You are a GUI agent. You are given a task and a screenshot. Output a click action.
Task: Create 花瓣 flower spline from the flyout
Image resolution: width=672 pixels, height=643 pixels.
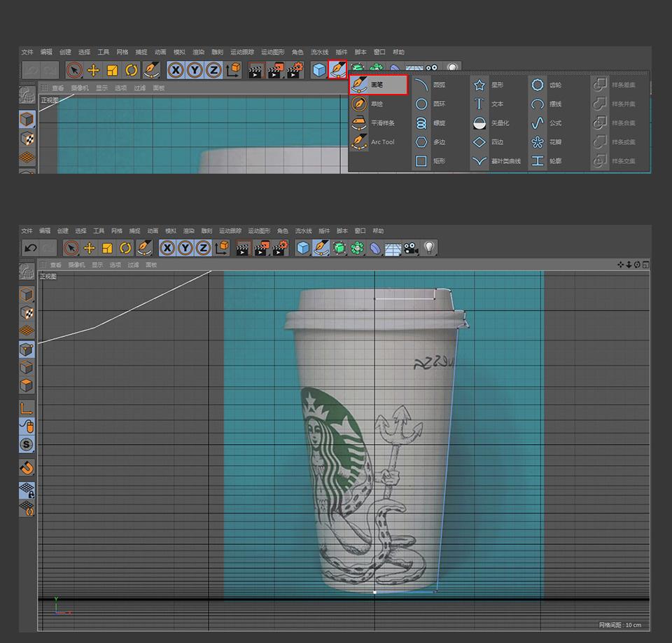coord(547,142)
